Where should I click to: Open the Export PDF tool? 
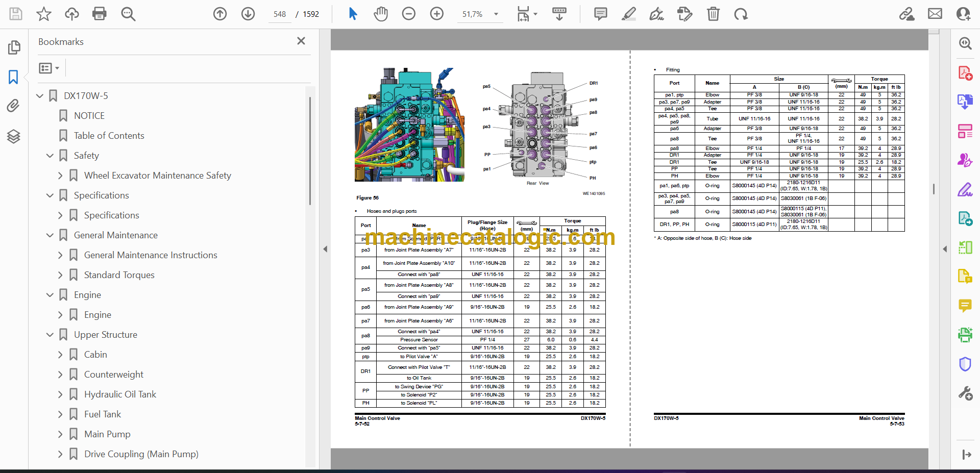[x=965, y=102]
